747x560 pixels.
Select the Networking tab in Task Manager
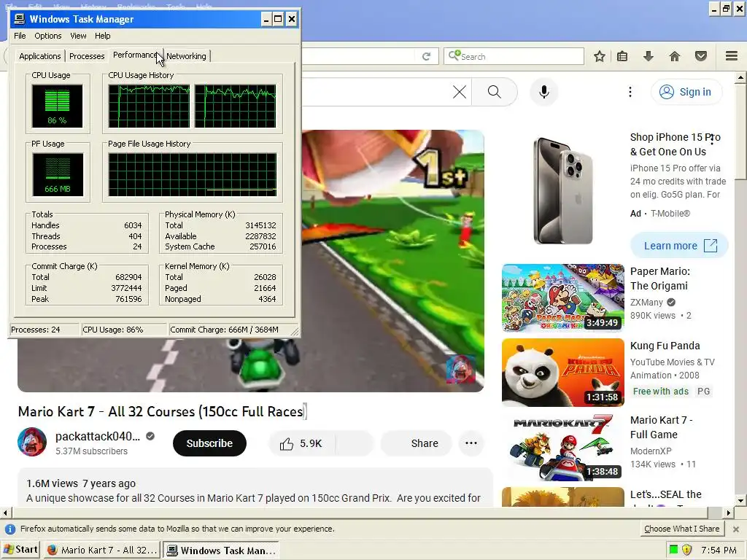tap(186, 56)
